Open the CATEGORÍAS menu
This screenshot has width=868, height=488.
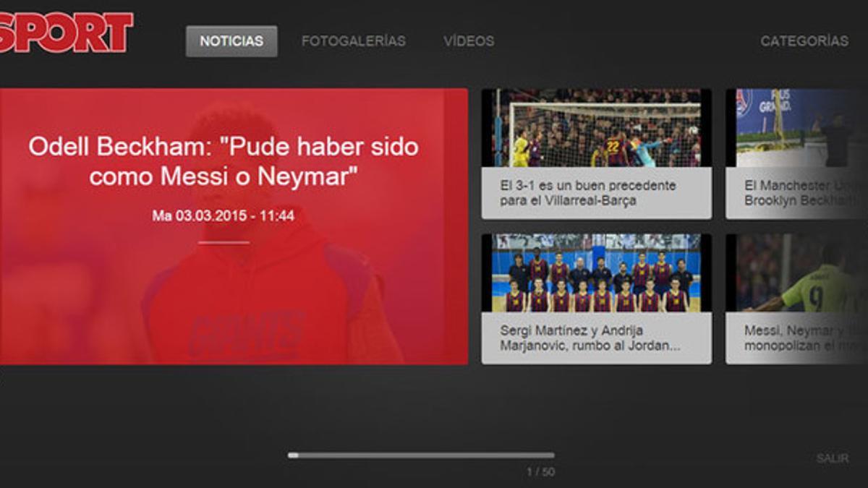tap(804, 42)
